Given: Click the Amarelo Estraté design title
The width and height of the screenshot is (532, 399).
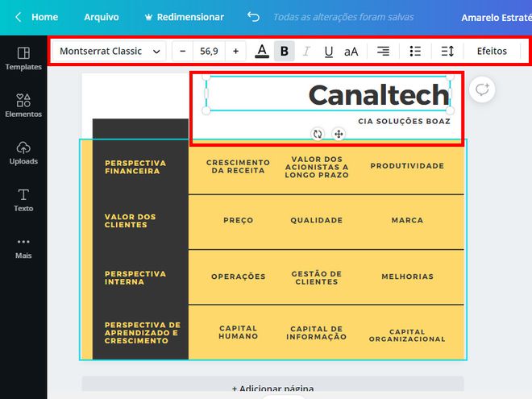Looking at the screenshot, I should click(x=496, y=18).
